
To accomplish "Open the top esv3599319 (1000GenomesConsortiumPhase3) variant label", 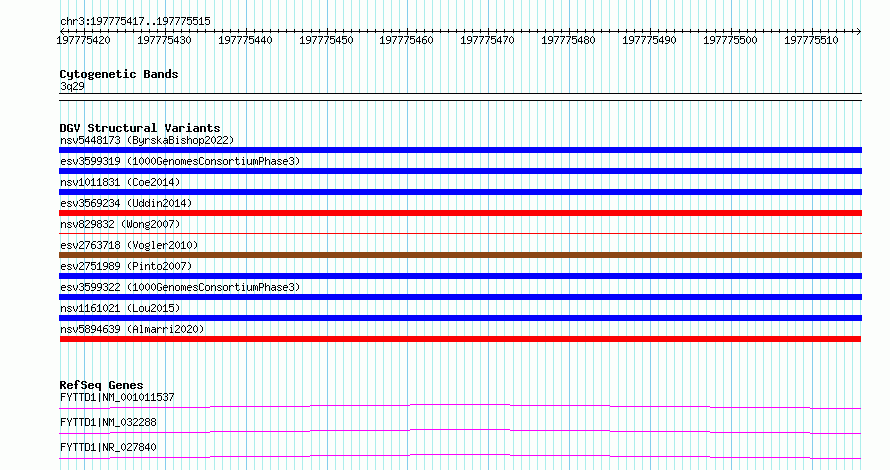I will coord(180,161).
